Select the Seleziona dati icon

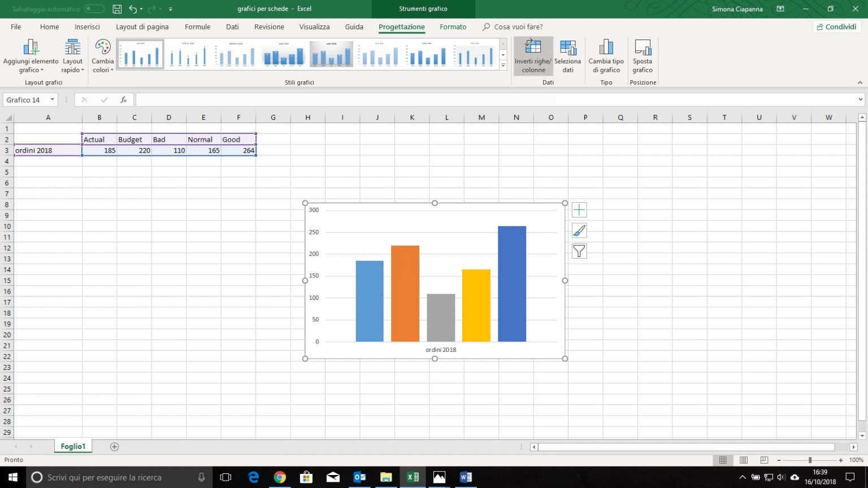pyautogui.click(x=567, y=55)
